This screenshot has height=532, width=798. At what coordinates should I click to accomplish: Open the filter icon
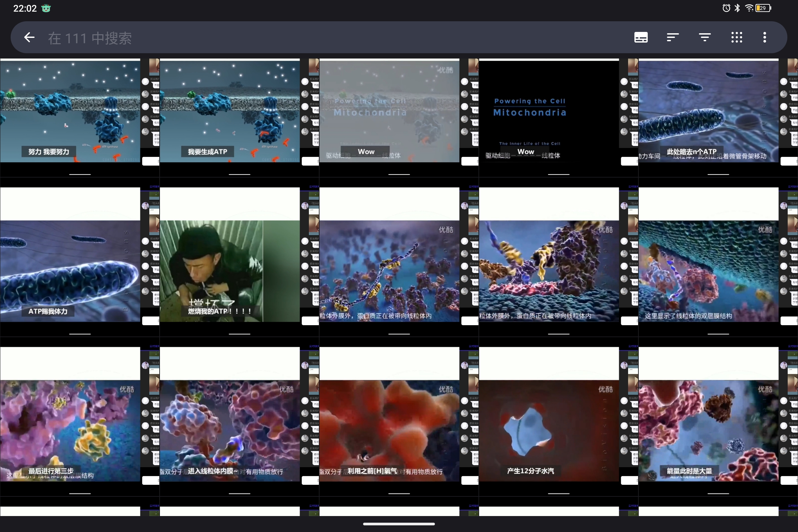click(x=705, y=37)
